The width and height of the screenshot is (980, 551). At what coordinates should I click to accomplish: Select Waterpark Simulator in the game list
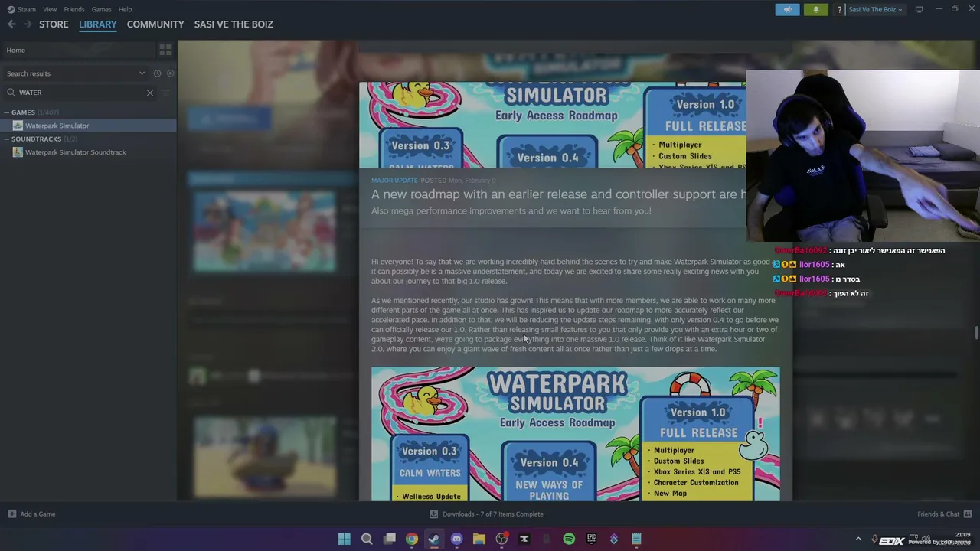click(x=89, y=126)
